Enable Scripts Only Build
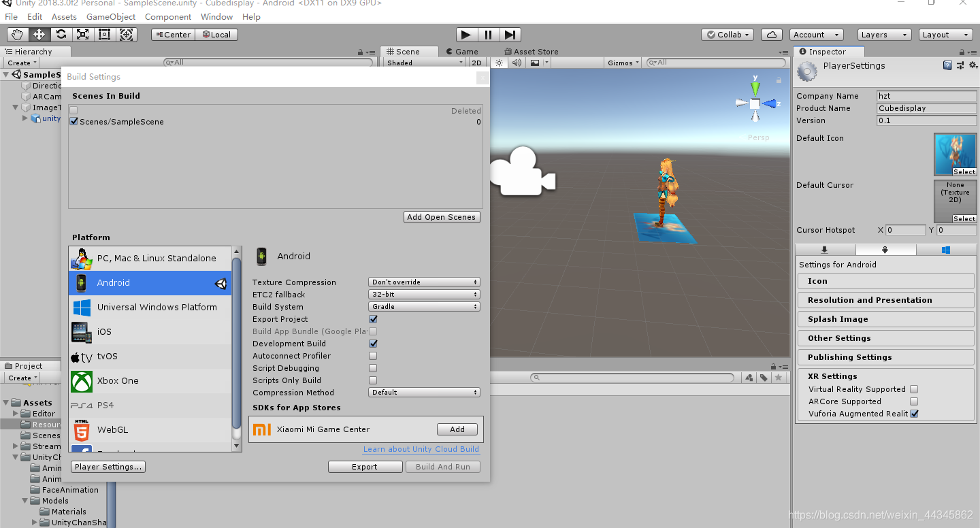980x528 pixels. (x=373, y=380)
